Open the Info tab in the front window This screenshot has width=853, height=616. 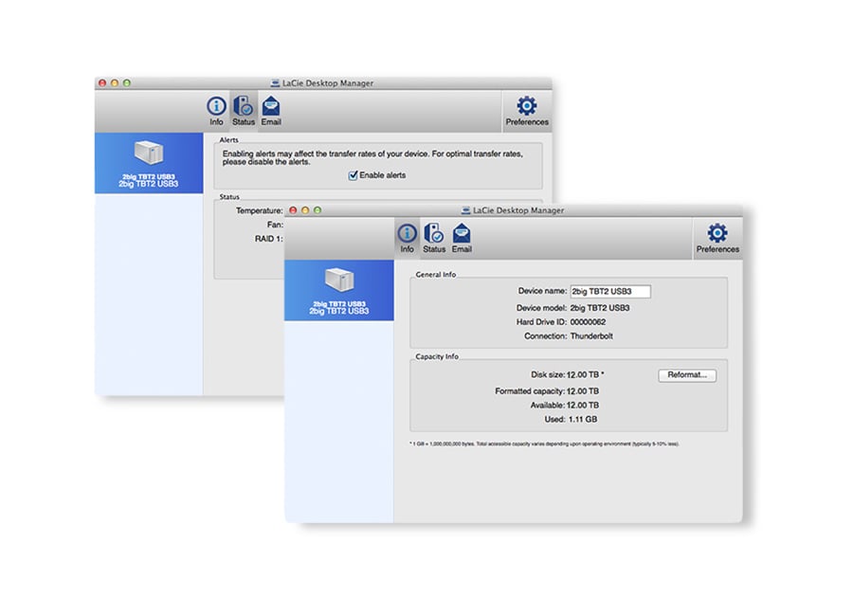(x=407, y=239)
